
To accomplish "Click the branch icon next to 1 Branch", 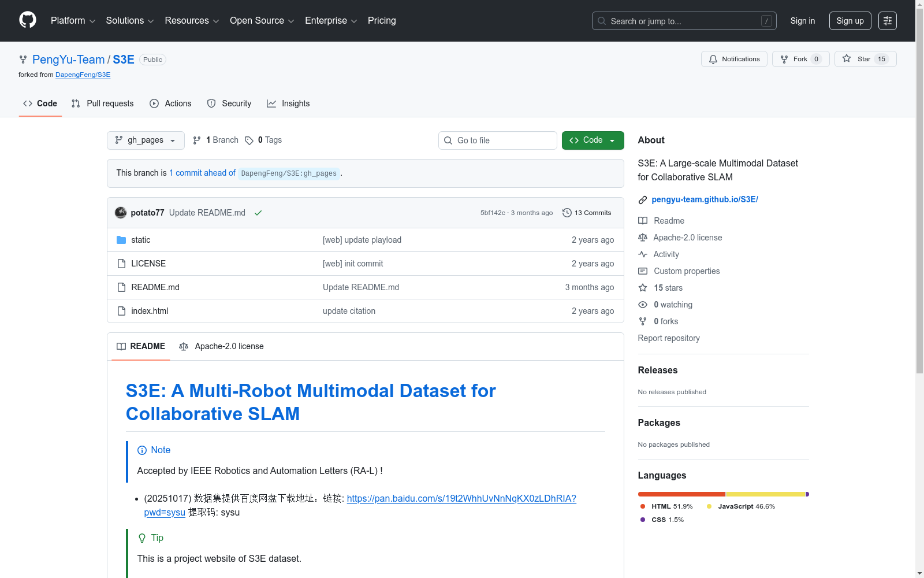I will [197, 140].
